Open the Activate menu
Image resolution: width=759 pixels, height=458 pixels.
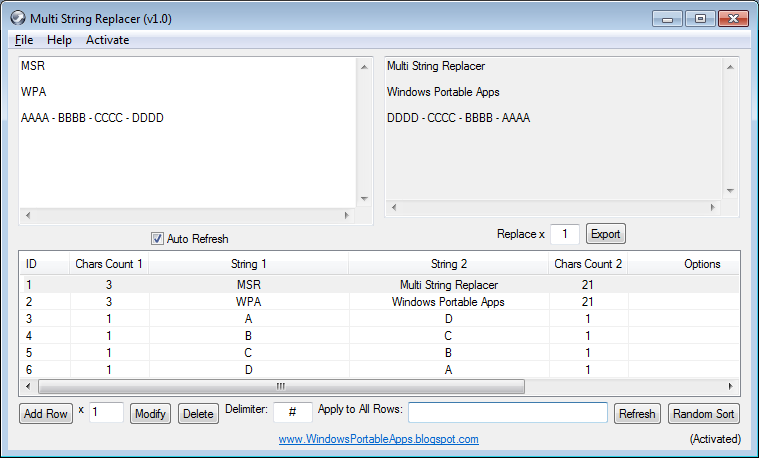(107, 40)
